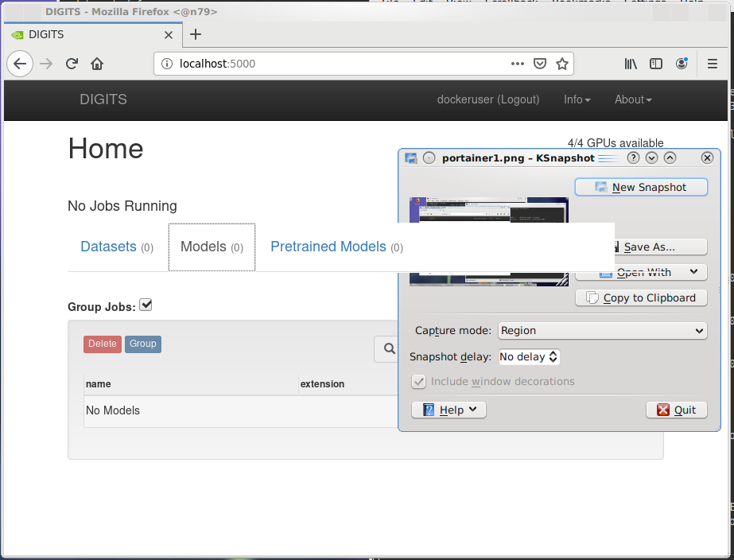Switch to the Datasets tab
The height and width of the screenshot is (560, 734).
click(117, 247)
